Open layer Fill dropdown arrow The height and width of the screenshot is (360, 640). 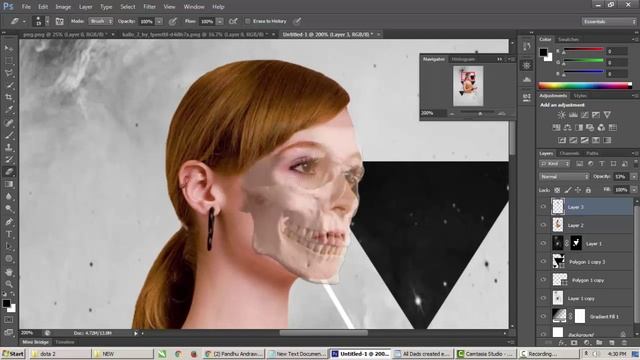[633, 190]
